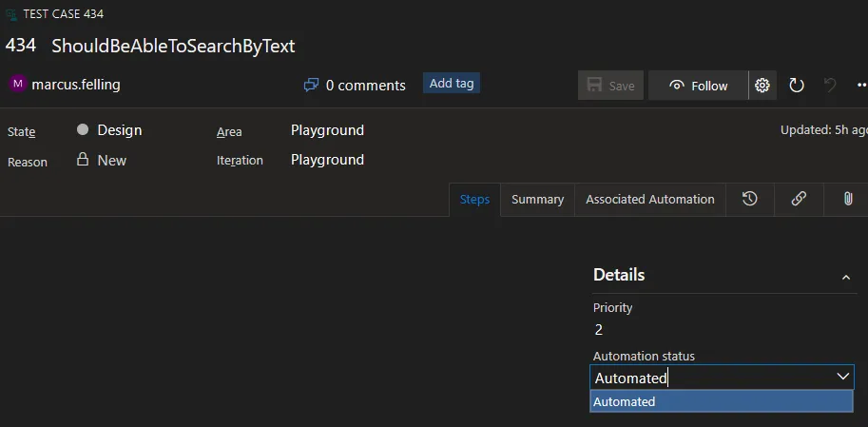This screenshot has width=868, height=427.
Task: Click the Follow button
Action: 698,86
